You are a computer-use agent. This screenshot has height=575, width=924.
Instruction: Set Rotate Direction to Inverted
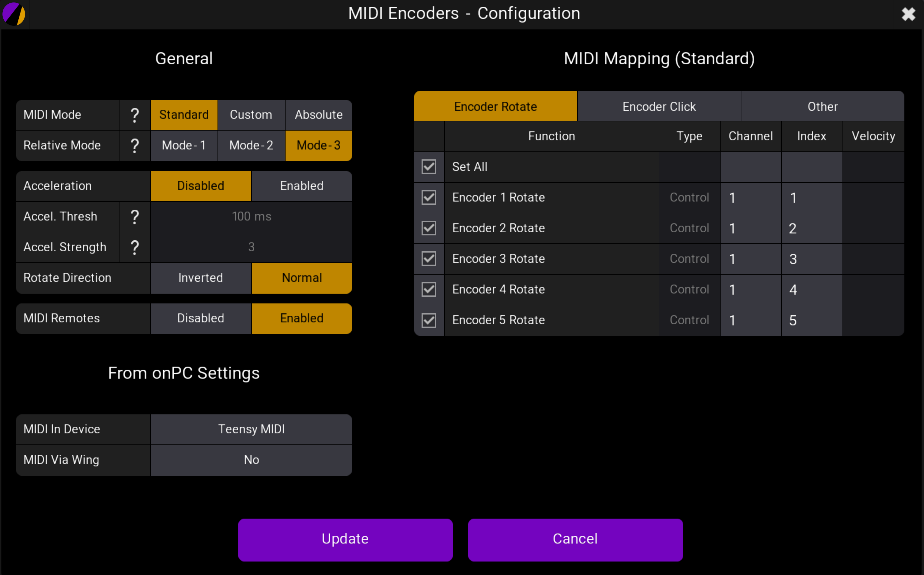click(x=201, y=278)
